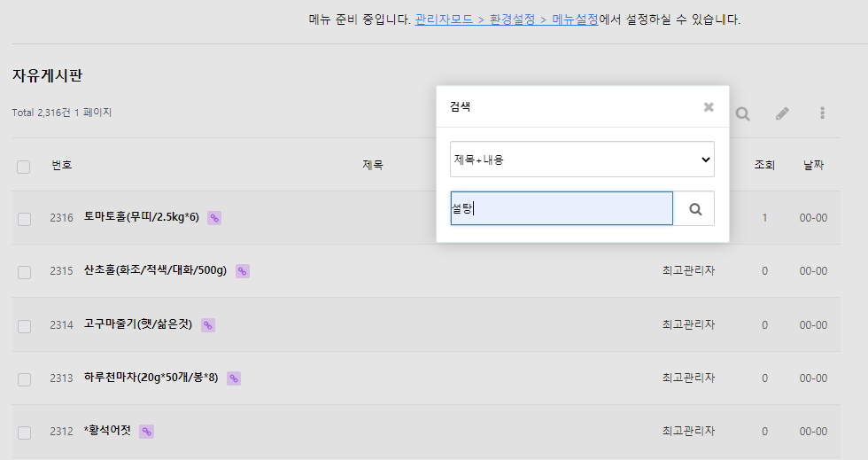The width and height of the screenshot is (868, 460).
Task: Click the search keyword input containing 설탕
Action: [562, 208]
